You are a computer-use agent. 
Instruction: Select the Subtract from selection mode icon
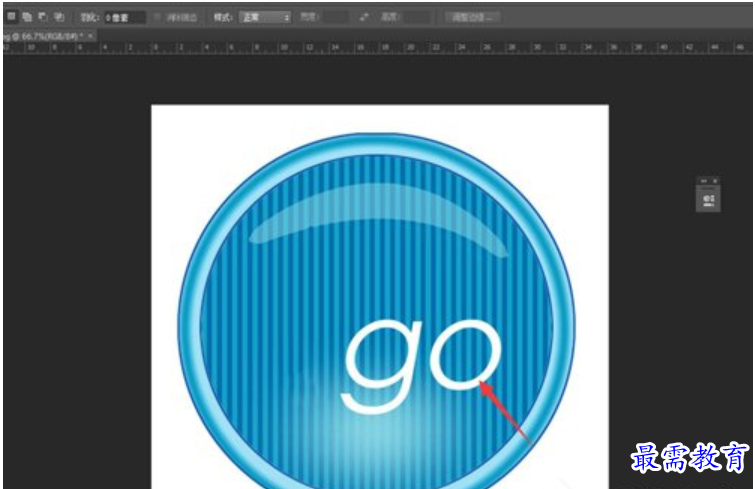[43, 17]
